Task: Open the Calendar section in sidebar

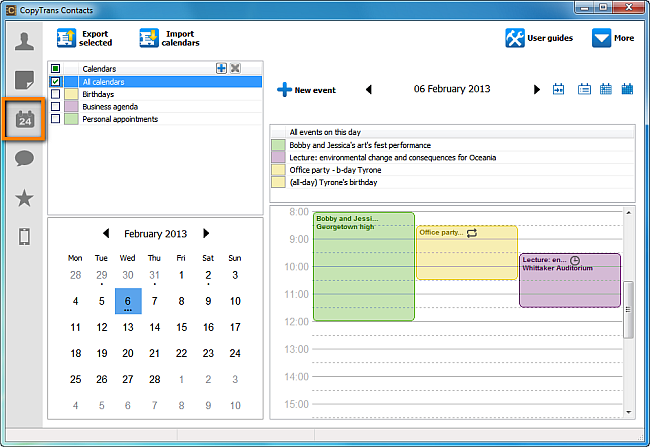Action: [24, 120]
